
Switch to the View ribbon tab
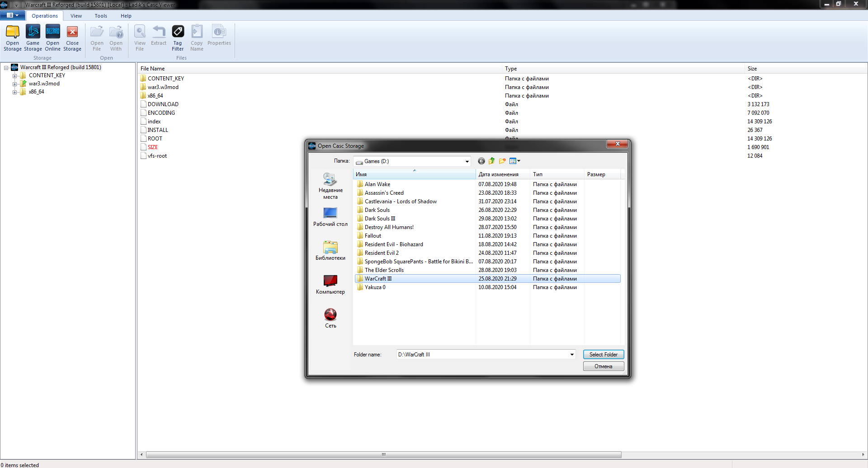pos(76,16)
